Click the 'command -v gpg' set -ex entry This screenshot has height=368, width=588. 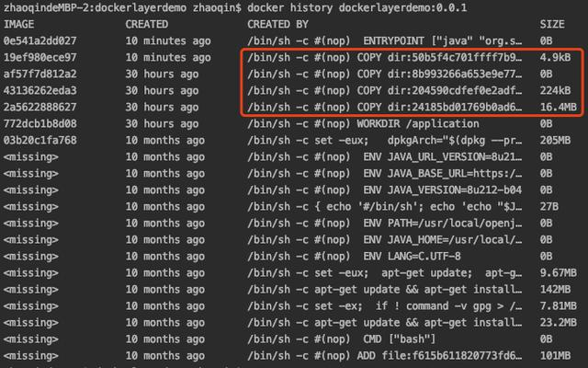[x=384, y=306]
